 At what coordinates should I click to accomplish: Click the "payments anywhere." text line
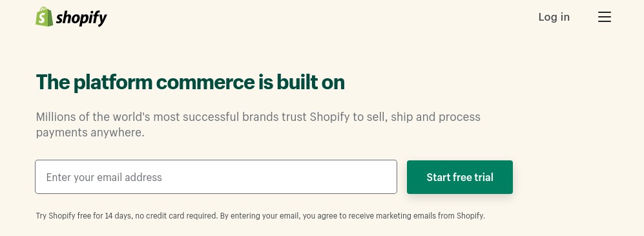tap(90, 133)
